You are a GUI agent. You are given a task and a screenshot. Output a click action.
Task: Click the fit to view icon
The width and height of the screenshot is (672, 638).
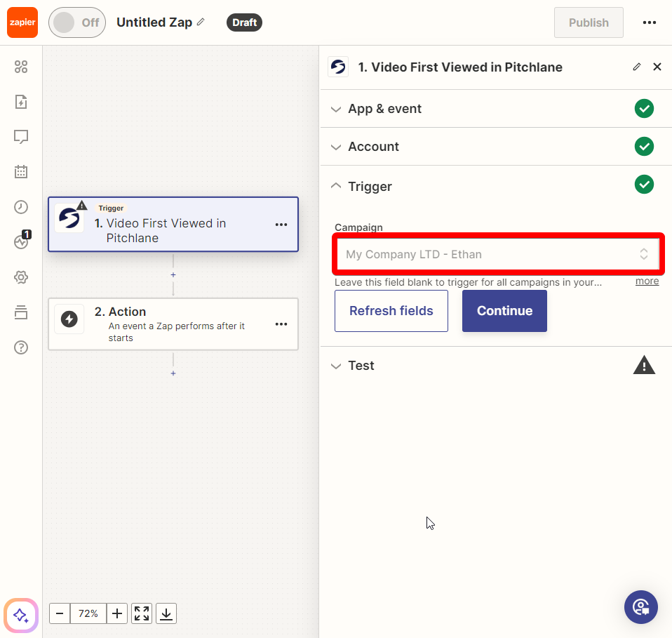click(142, 613)
